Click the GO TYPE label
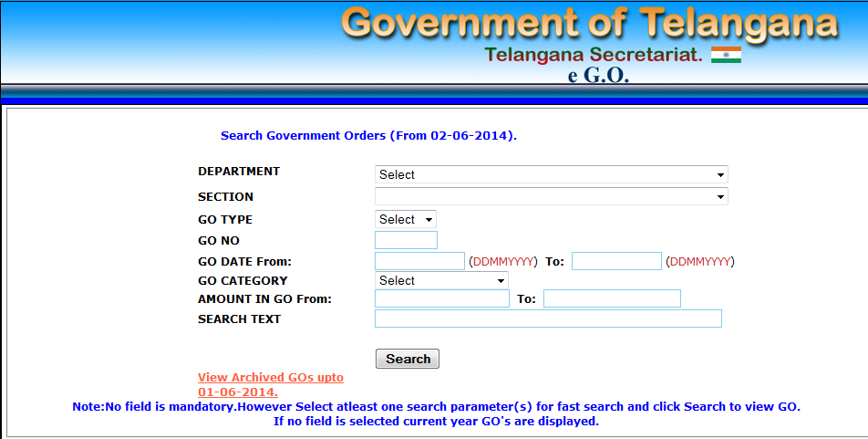Image resolution: width=868 pixels, height=439 pixels. click(224, 220)
